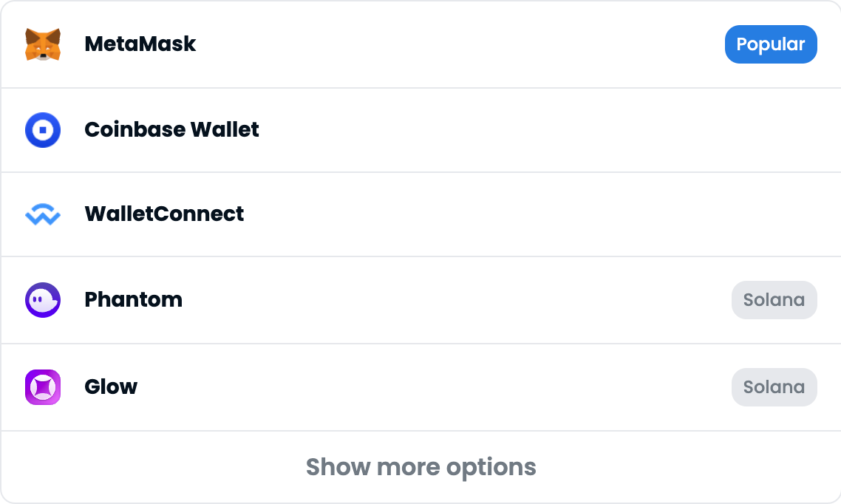Select the Coinbase Wallet name label
The width and height of the screenshot is (841, 504).
tap(171, 130)
